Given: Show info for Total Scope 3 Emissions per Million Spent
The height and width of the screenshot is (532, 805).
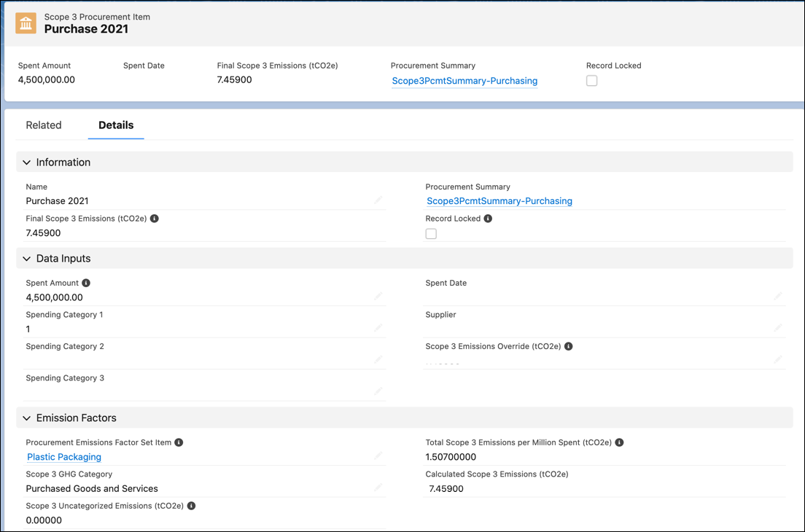Looking at the screenshot, I should pyautogui.click(x=619, y=442).
